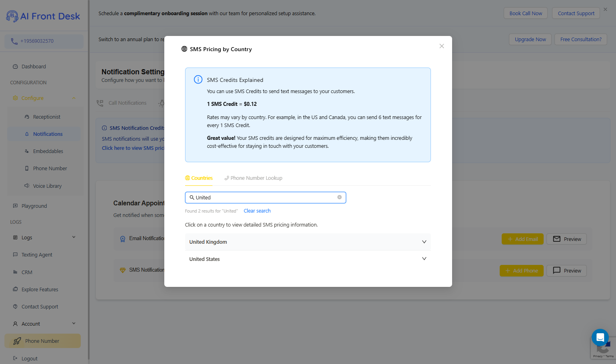The height and width of the screenshot is (364, 616).
Task: Expand the United States pricing row
Action: tap(308, 259)
